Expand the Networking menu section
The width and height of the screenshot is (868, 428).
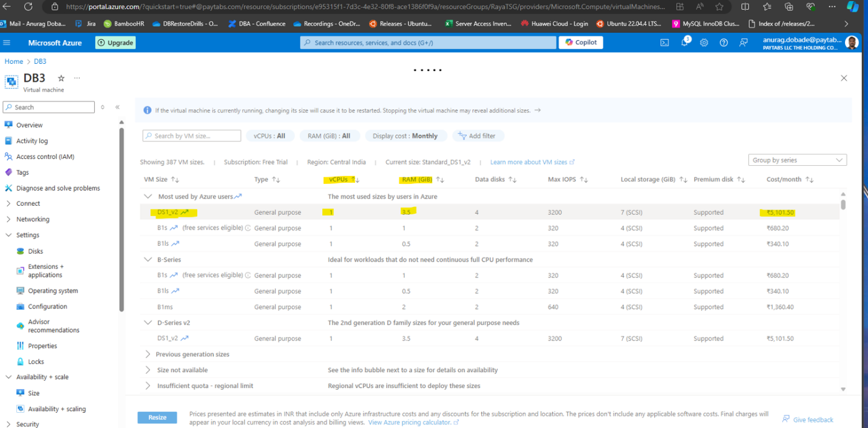pyautogui.click(x=8, y=220)
